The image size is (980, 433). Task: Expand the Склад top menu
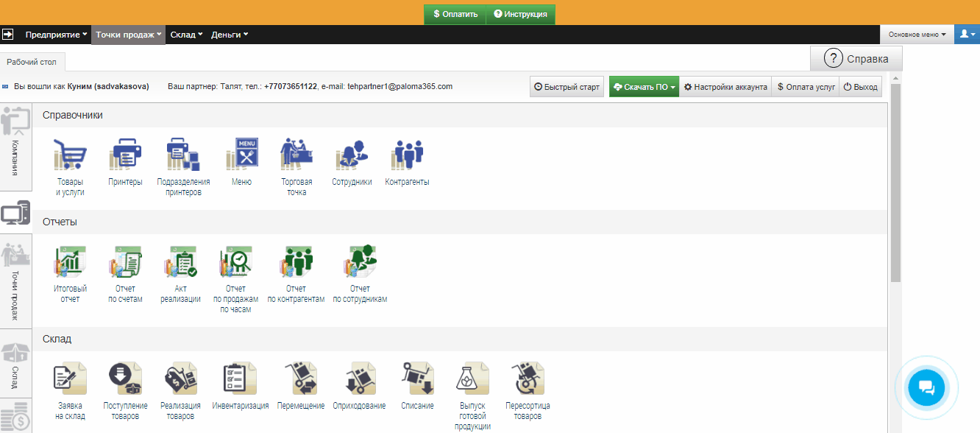click(186, 35)
